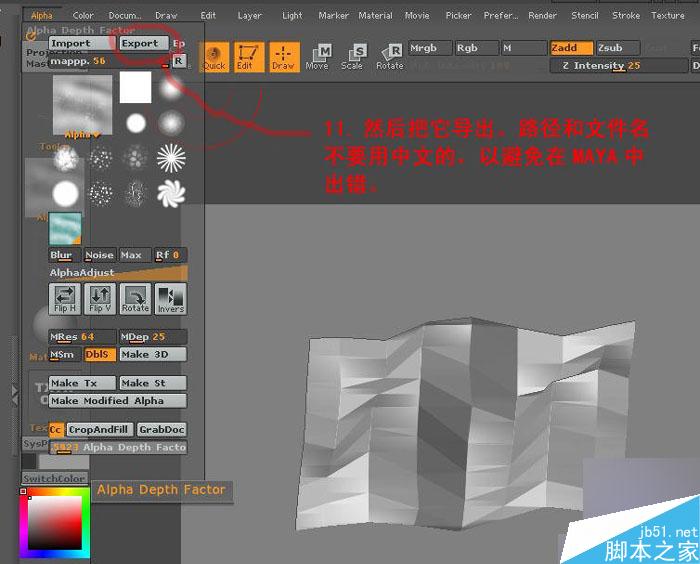
Task: Toggle the Cc option
Action: pos(56,430)
